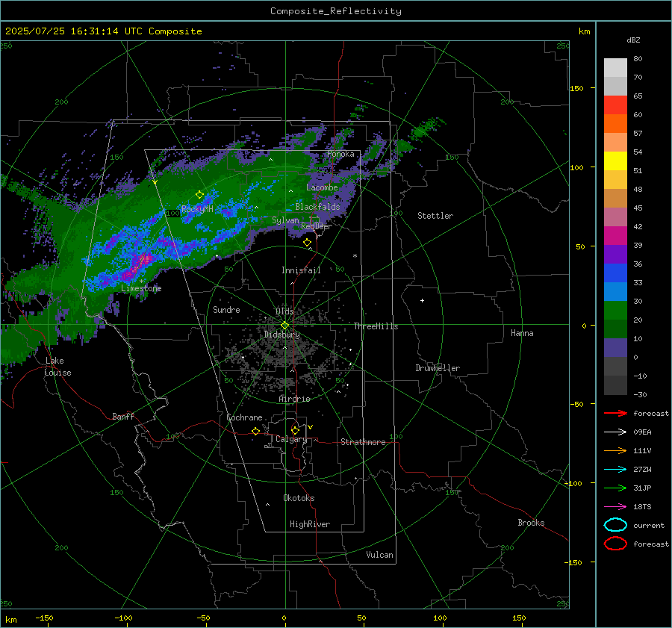Screen dimensions: 672x628
Task: Click the Calgary city label
Action: pyautogui.click(x=291, y=439)
